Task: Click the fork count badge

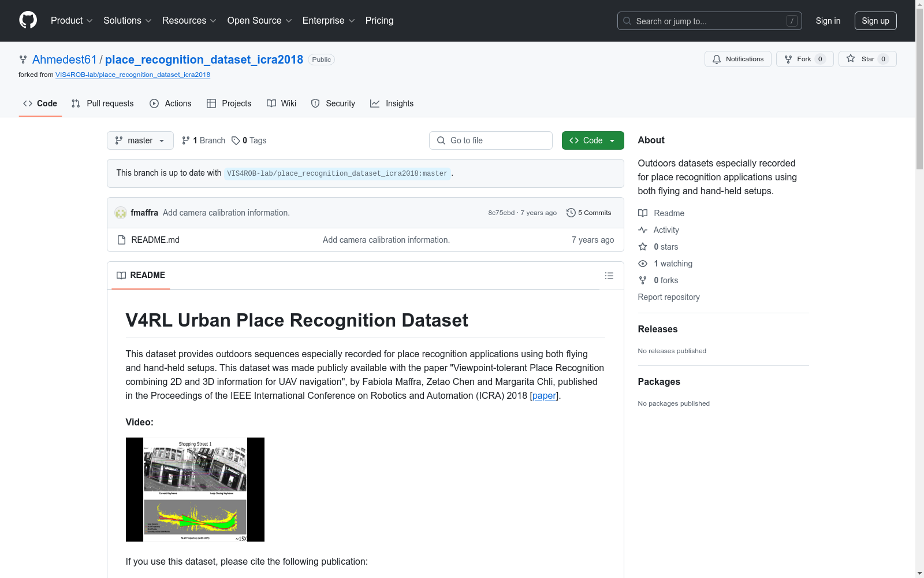Action: [x=820, y=59]
